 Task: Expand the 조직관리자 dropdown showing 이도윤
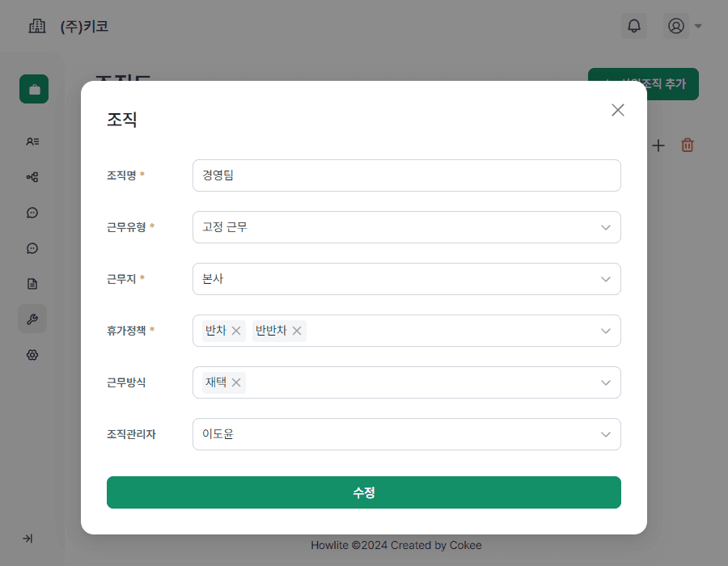coord(406,434)
